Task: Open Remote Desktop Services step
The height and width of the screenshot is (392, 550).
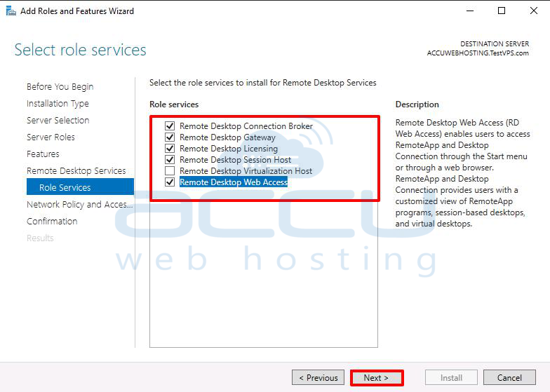Action: (76, 171)
